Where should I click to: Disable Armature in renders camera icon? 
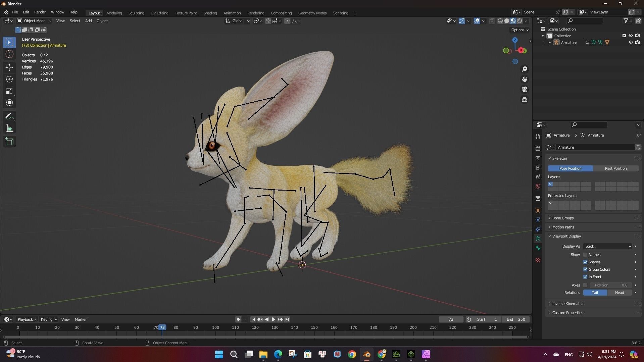(637, 42)
